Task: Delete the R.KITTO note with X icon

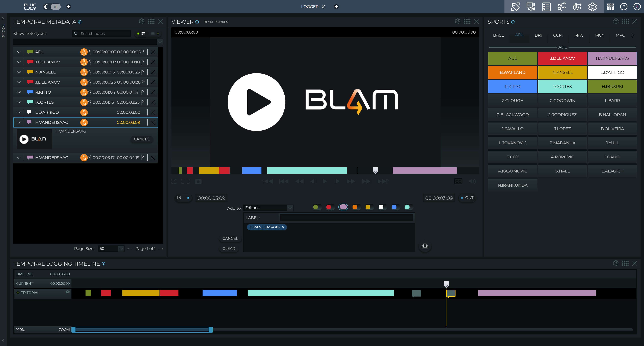Action: (x=153, y=92)
